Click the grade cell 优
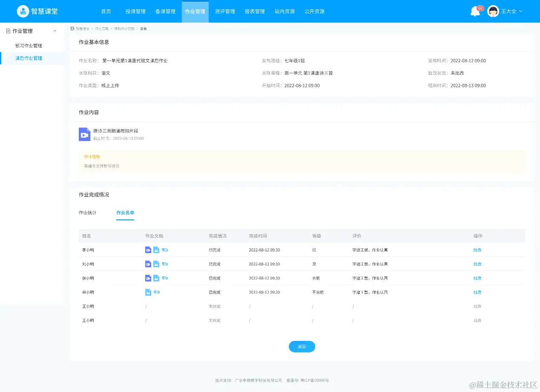This screenshot has height=392, width=540. [314, 250]
